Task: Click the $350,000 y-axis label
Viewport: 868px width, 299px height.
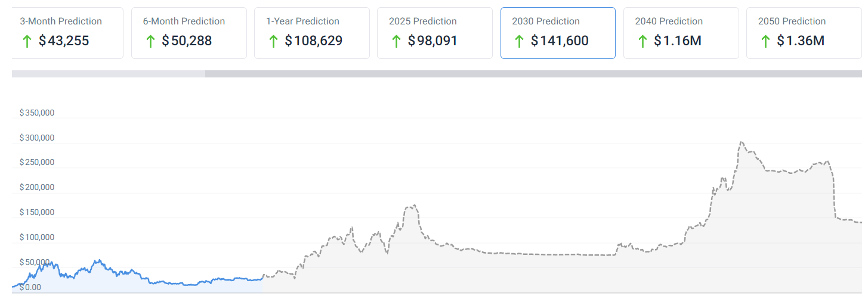Action: pos(37,113)
